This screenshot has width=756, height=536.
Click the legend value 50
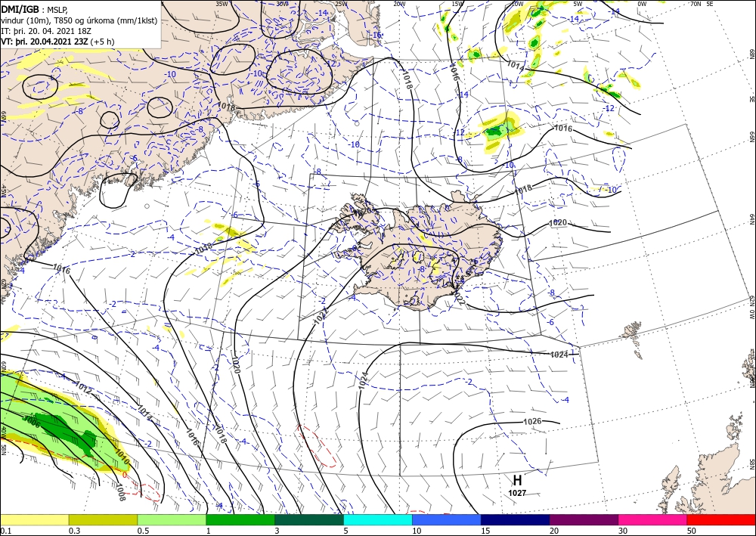[x=692, y=531]
